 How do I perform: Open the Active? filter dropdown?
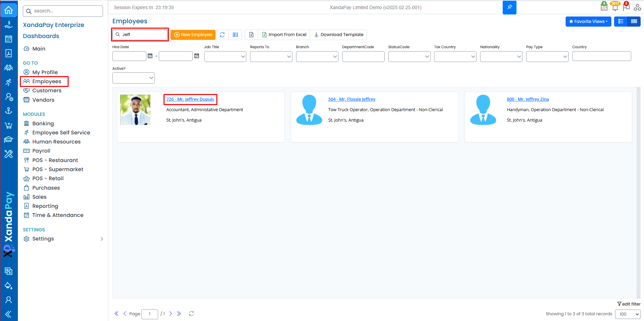click(x=134, y=78)
